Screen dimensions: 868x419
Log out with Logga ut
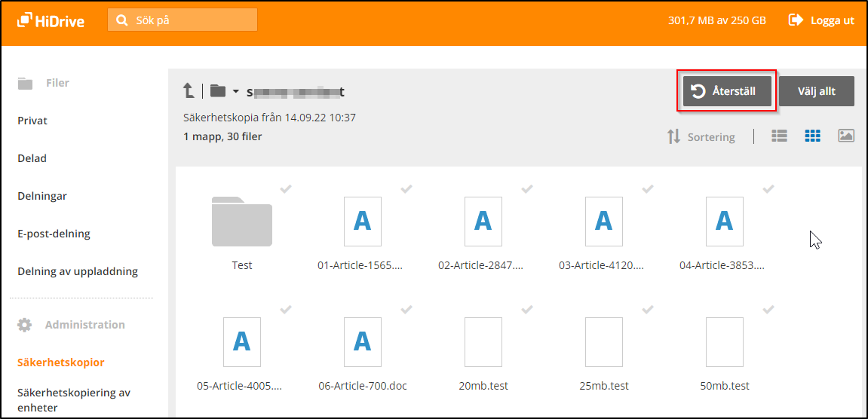coord(822,20)
